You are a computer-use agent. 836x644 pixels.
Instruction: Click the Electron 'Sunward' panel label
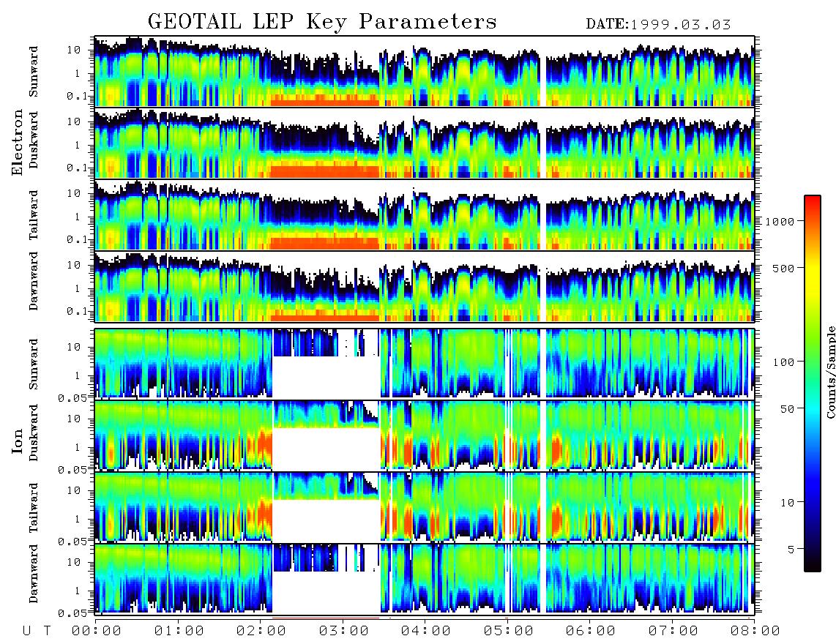[x=34, y=72]
